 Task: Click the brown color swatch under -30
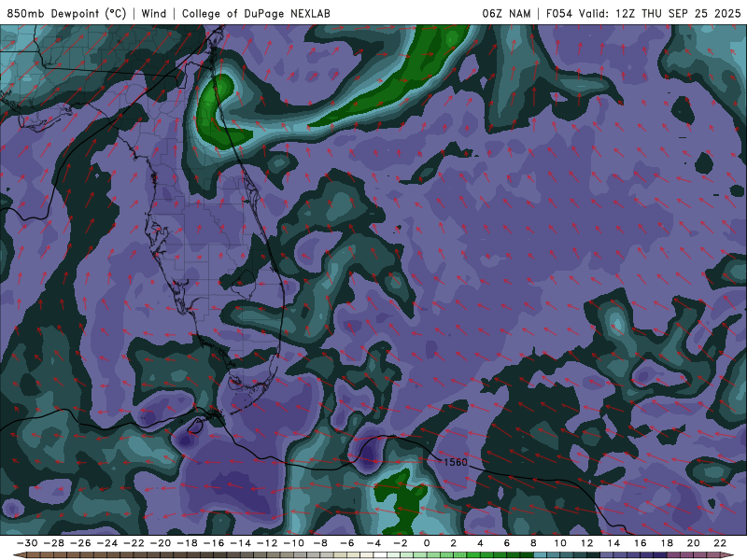(34, 555)
